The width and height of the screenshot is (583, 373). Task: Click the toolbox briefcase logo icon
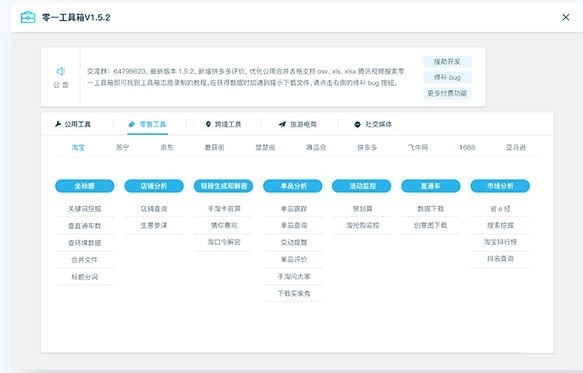click(28, 17)
